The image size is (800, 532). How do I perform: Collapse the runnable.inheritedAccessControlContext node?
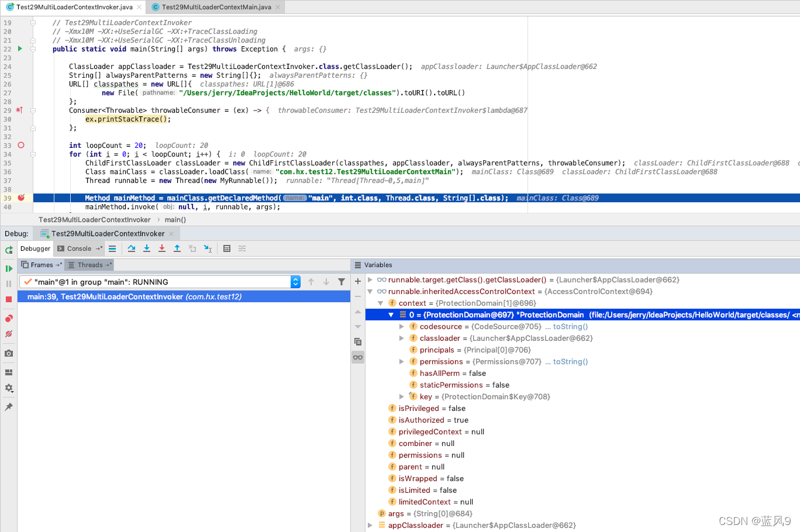[x=370, y=291]
